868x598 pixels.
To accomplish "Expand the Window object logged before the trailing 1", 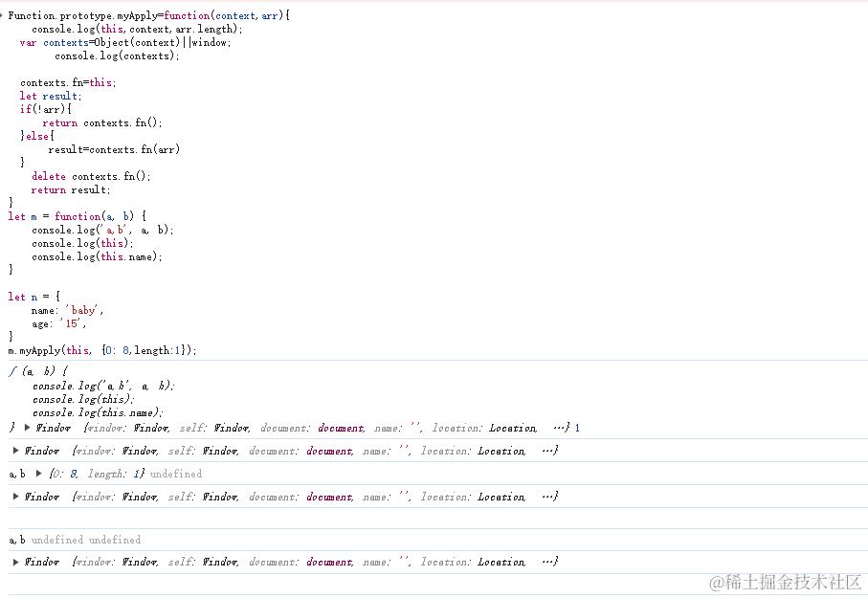I will 27,428.
